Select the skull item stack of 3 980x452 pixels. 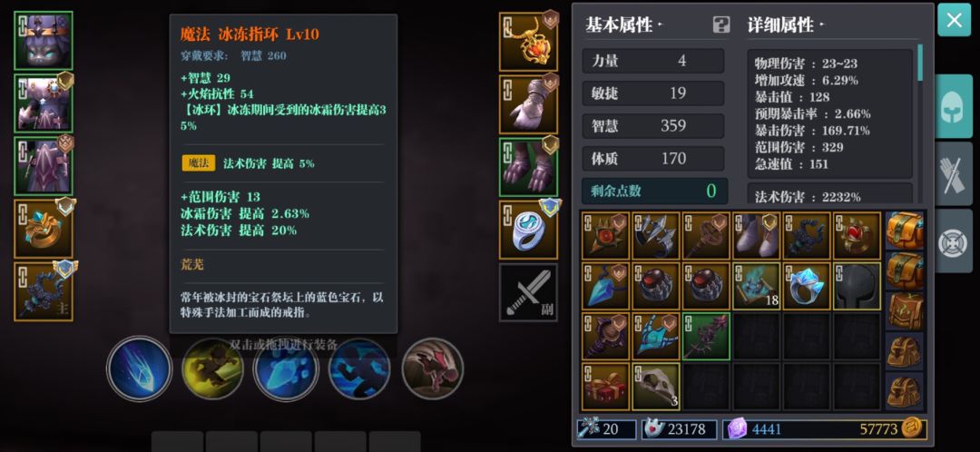tap(656, 387)
